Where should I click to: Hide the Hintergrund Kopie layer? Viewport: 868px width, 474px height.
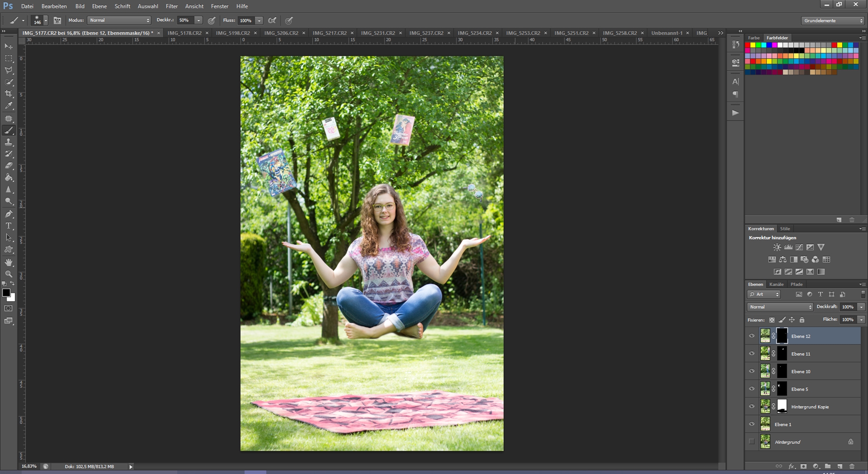[x=752, y=407]
